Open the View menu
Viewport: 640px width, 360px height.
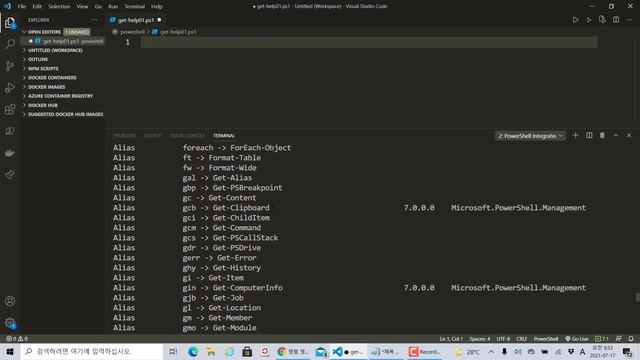pyautogui.click(x=82, y=7)
